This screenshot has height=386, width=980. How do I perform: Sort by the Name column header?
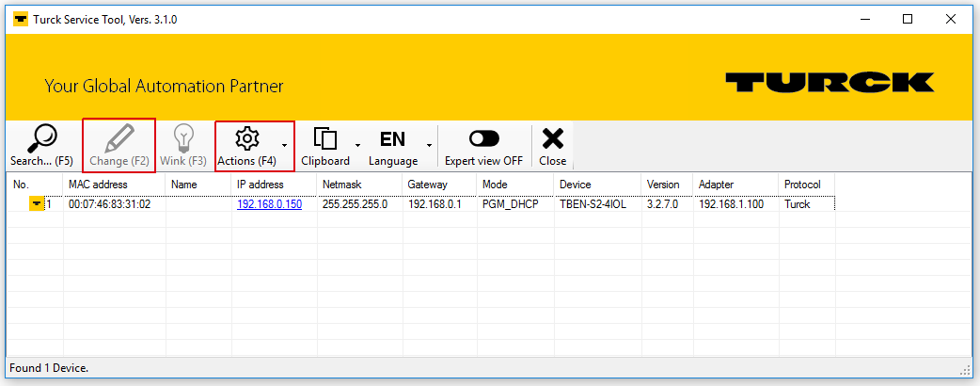coord(198,185)
